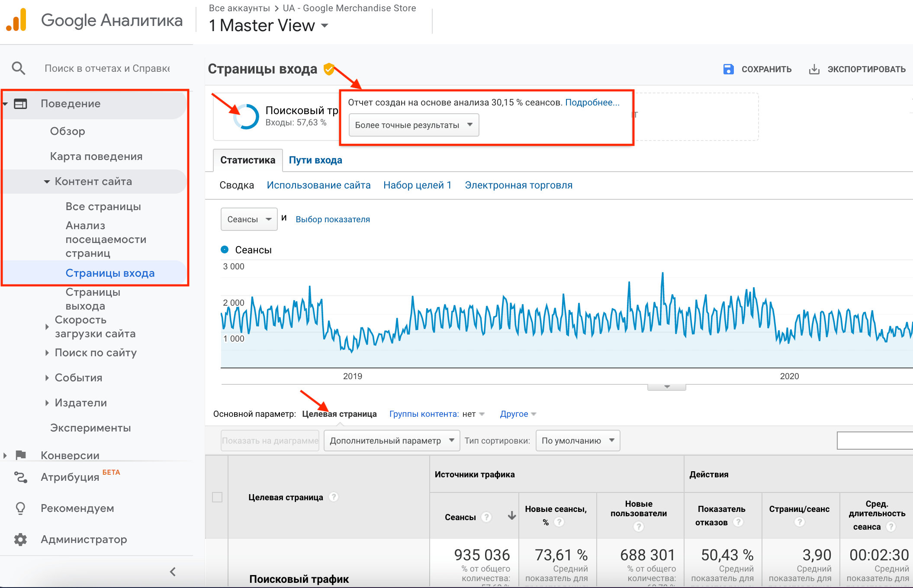Screen dimensions: 913x588
Task: Collapse the Контент сайта tree section
Action: point(47,182)
